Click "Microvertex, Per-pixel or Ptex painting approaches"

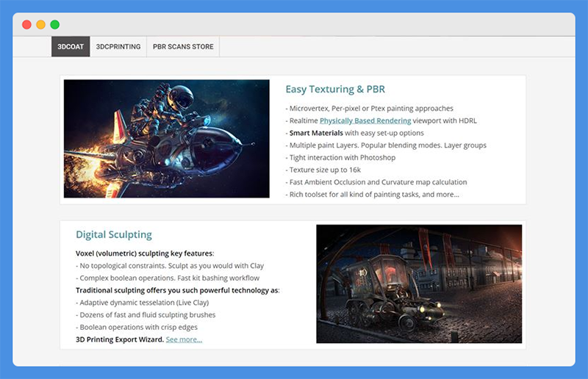click(x=370, y=109)
